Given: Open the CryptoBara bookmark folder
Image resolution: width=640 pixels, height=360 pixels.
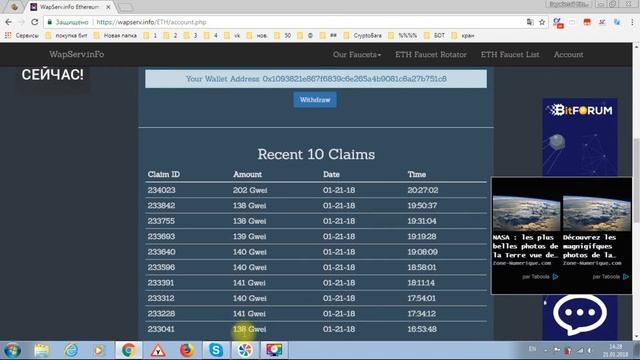Looking at the screenshot, I should pyautogui.click(x=363, y=36).
